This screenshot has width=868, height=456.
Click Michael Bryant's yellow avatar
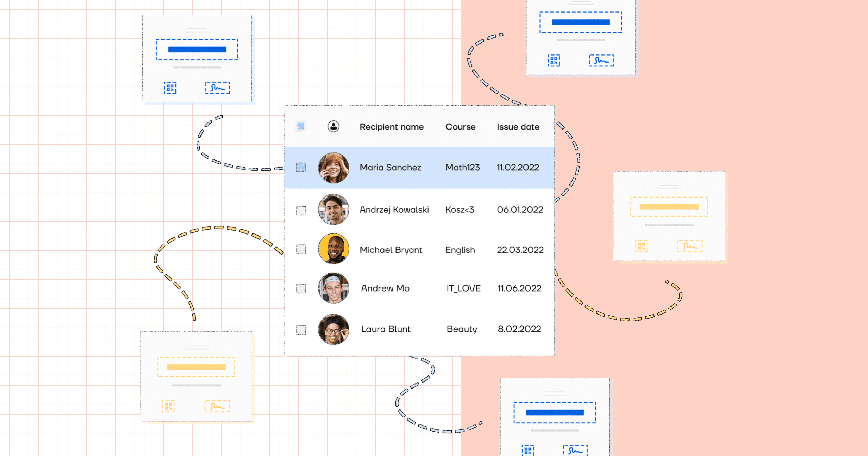tap(333, 249)
